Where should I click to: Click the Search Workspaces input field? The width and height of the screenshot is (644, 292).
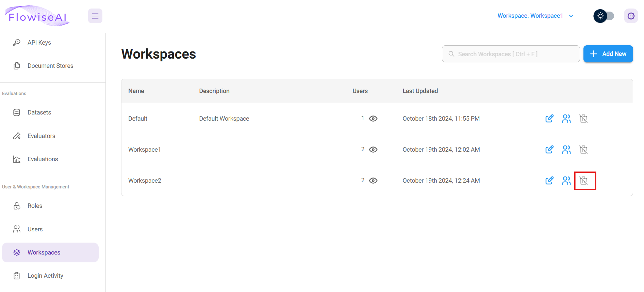coord(511,54)
